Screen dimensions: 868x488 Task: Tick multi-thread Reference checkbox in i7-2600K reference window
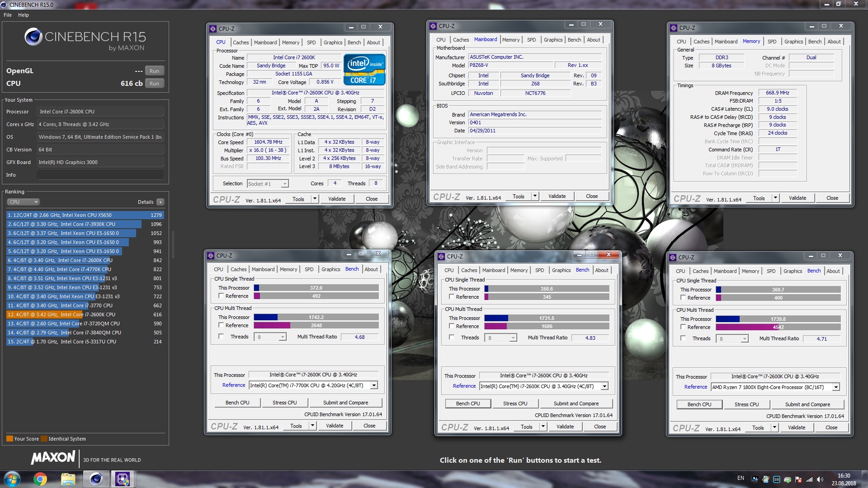452,326
